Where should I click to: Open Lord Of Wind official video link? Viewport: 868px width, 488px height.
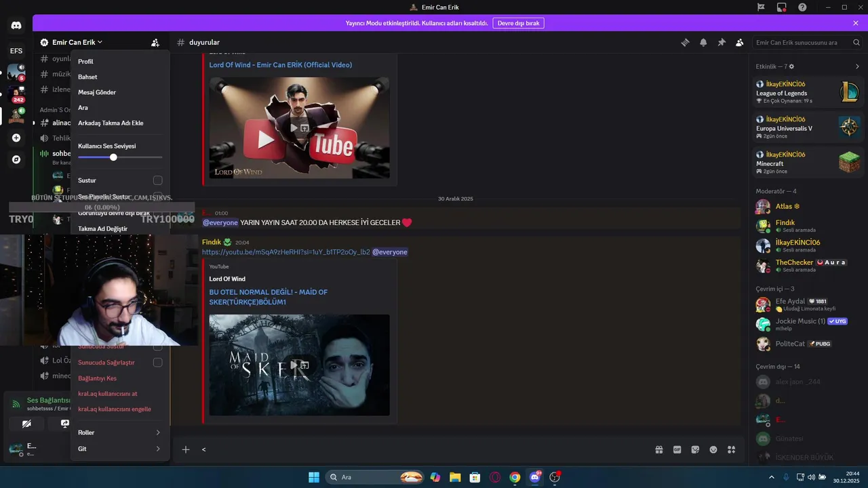click(280, 65)
